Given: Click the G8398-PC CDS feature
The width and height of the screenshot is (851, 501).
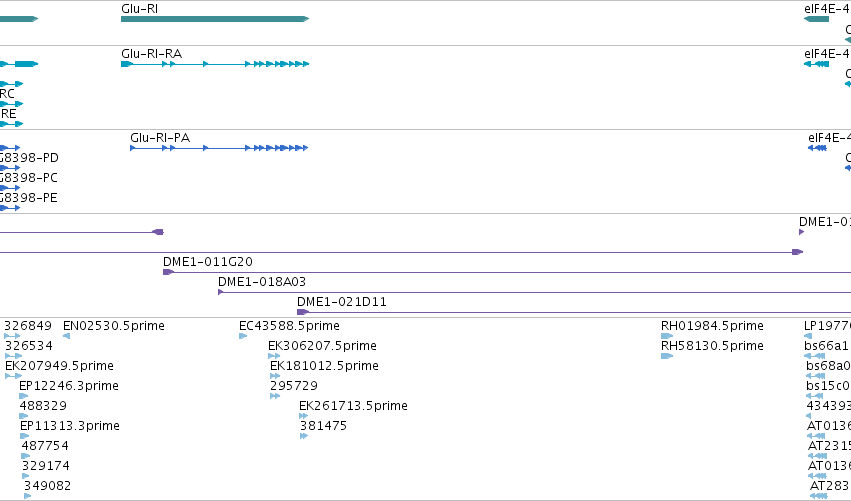Looking at the screenshot, I should (10, 188).
